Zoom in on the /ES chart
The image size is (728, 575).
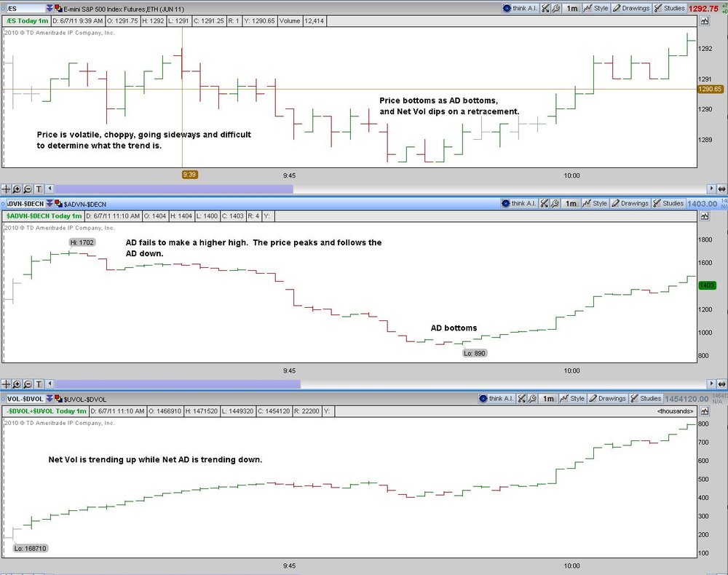[x=17, y=189]
